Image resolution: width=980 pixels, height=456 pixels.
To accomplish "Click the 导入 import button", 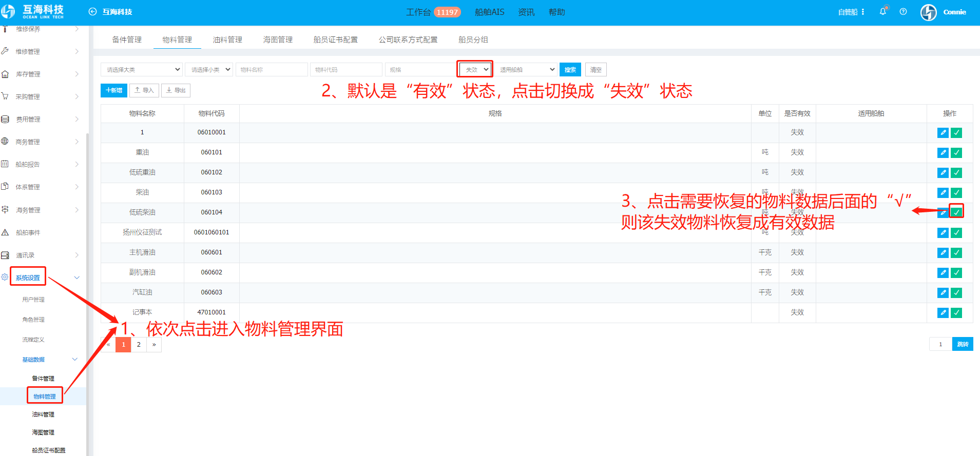I will tap(144, 90).
